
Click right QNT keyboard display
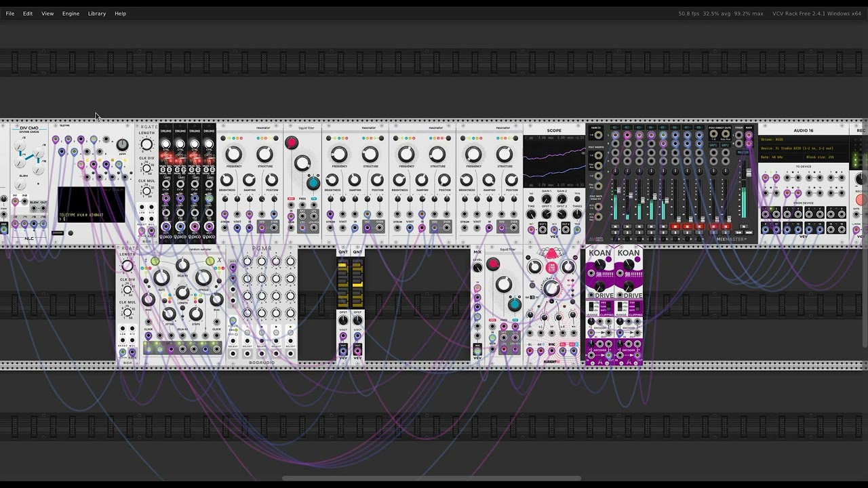pos(357,283)
